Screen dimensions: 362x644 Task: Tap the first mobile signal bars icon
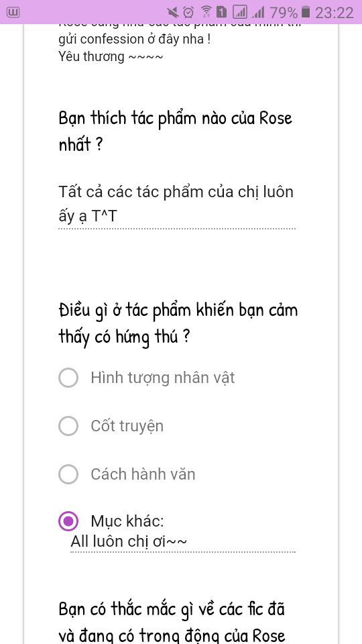pos(240,12)
